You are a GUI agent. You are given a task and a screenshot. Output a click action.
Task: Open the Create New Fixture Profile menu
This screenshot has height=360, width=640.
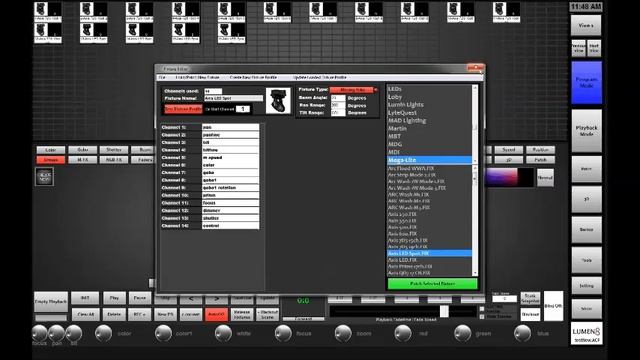click(x=253, y=77)
